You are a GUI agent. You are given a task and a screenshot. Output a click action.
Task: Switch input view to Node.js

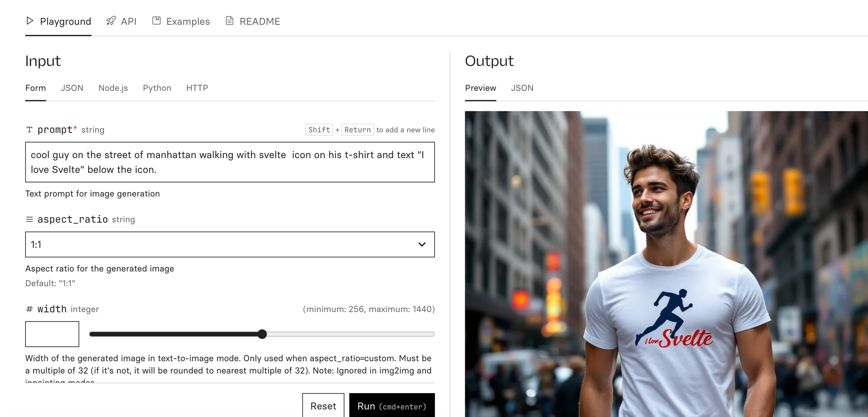(113, 88)
